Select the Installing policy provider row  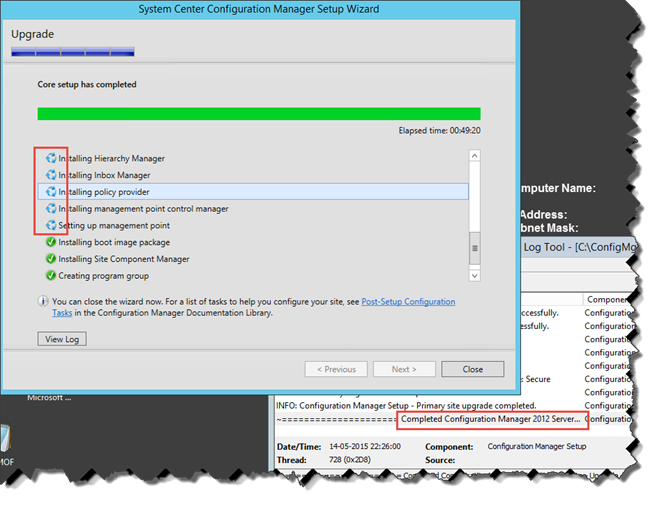[253, 192]
